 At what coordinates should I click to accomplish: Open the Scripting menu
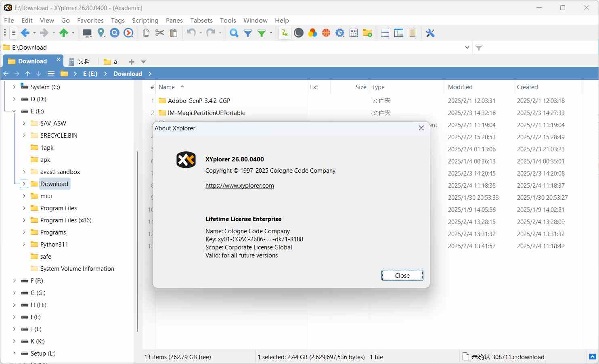145,20
